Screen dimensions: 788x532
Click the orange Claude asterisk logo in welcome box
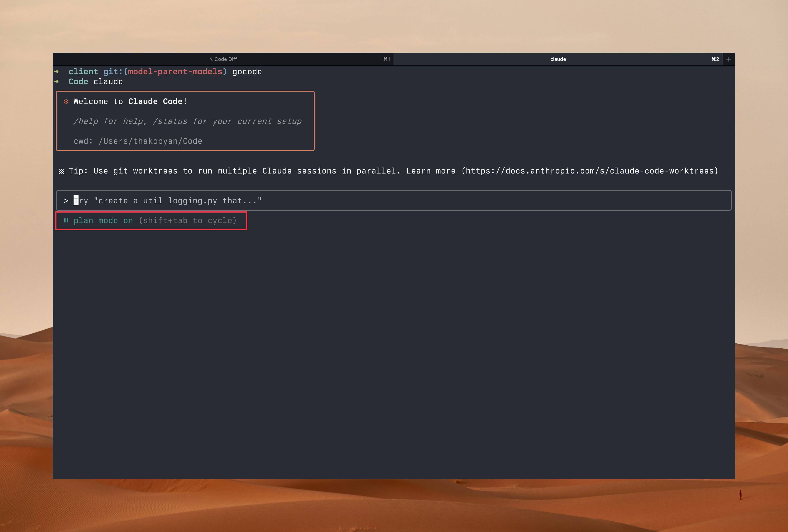coord(66,101)
